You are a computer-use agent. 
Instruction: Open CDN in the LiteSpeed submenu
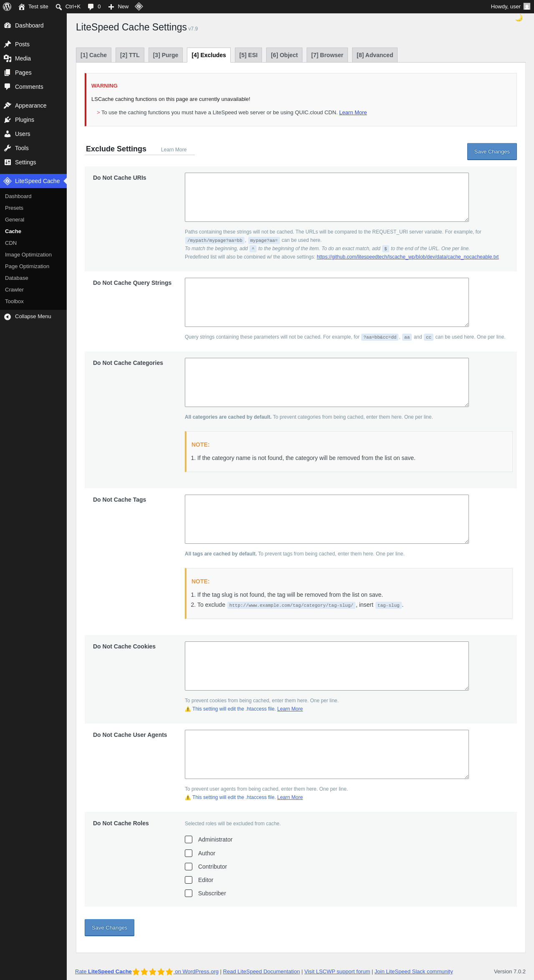click(x=11, y=243)
